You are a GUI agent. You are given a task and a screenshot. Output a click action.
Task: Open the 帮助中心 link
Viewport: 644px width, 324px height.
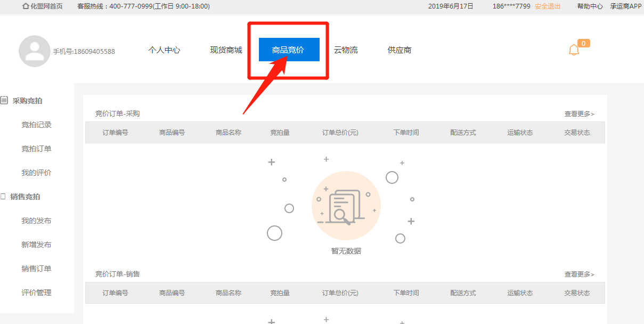[x=590, y=6]
